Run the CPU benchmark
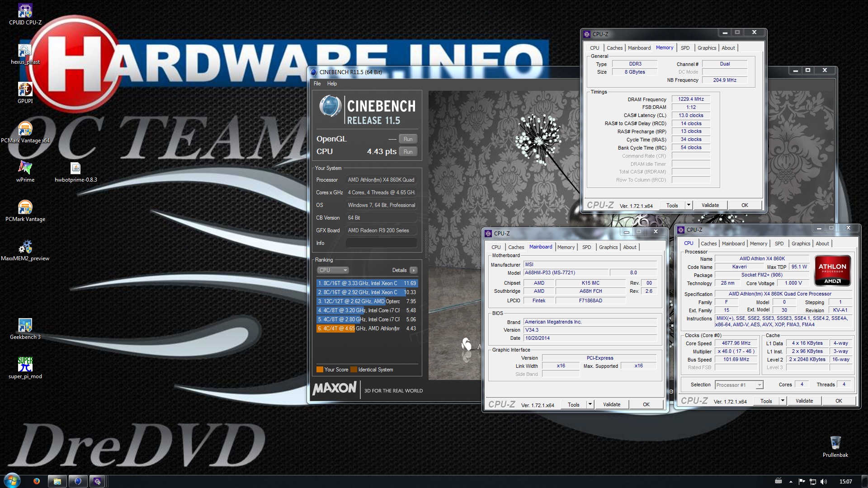Viewport: 868px width, 488px height. coord(408,152)
